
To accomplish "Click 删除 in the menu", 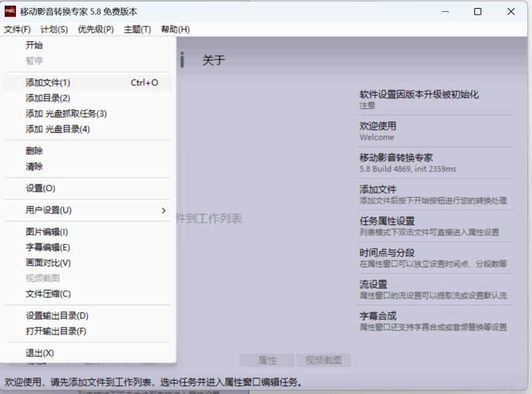I will (x=88, y=151).
